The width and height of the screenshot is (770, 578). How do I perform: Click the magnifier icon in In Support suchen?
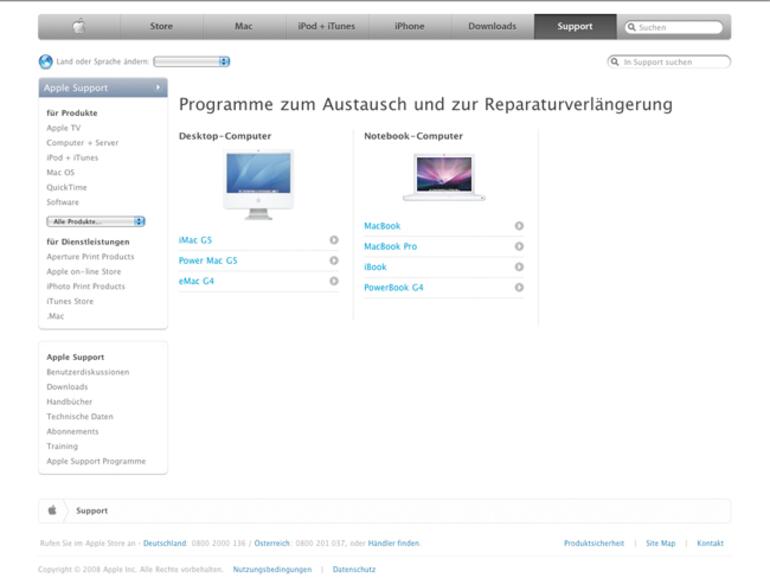tap(614, 62)
